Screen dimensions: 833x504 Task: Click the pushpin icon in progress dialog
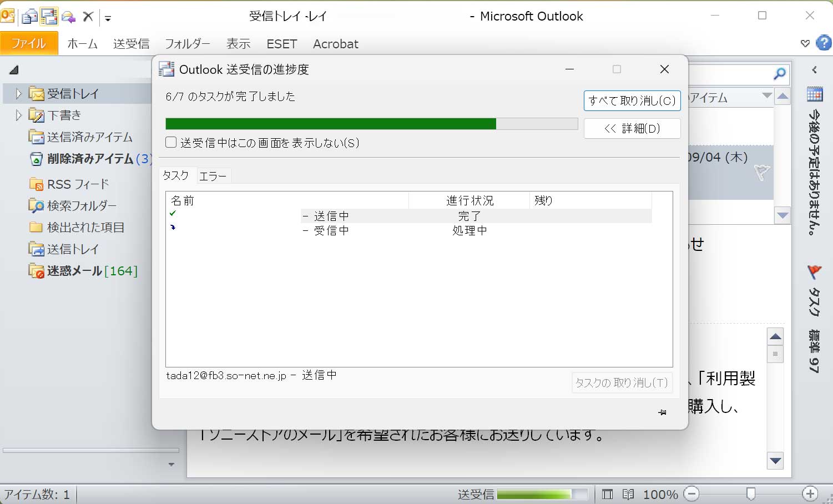[x=662, y=412]
